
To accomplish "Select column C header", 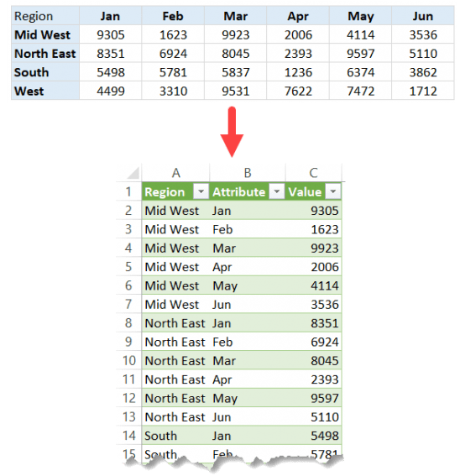I will pos(313,173).
